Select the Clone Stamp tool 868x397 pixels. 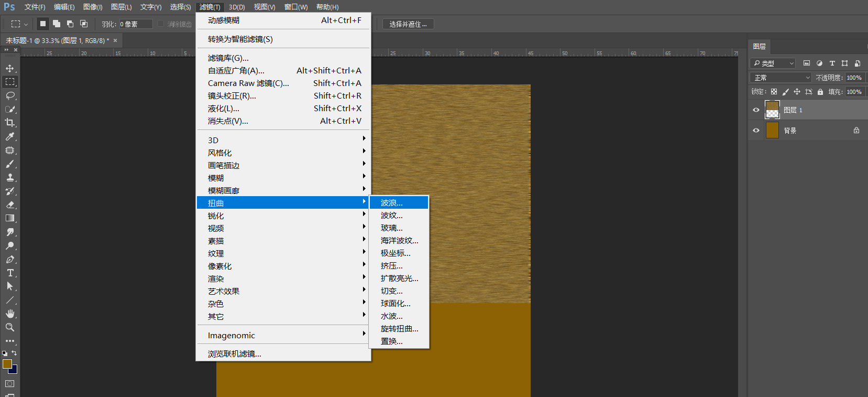(x=10, y=177)
